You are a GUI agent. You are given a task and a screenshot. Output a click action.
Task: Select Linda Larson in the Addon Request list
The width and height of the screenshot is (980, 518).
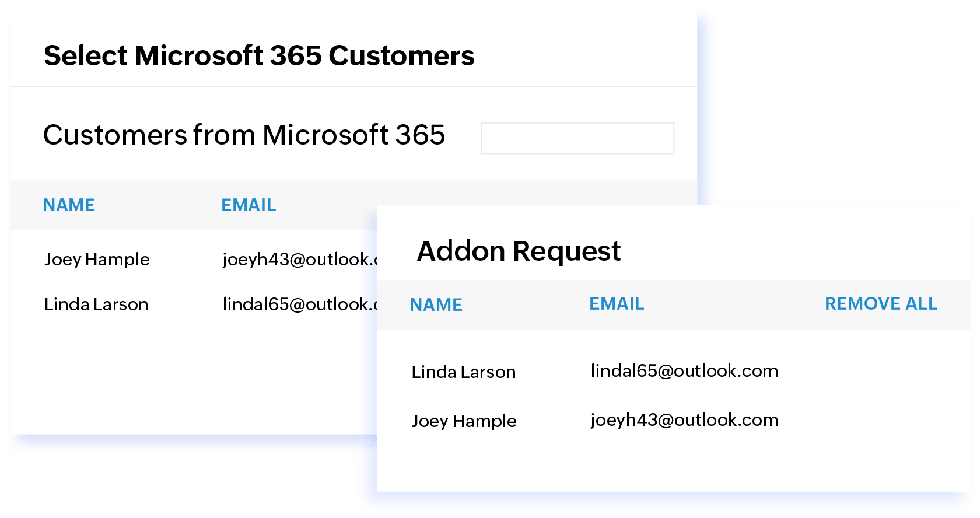[463, 372]
